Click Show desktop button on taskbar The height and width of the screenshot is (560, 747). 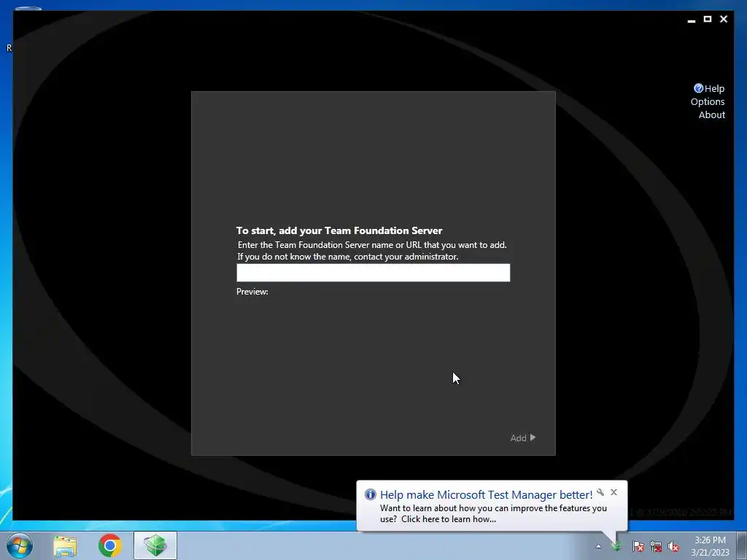[741, 545]
